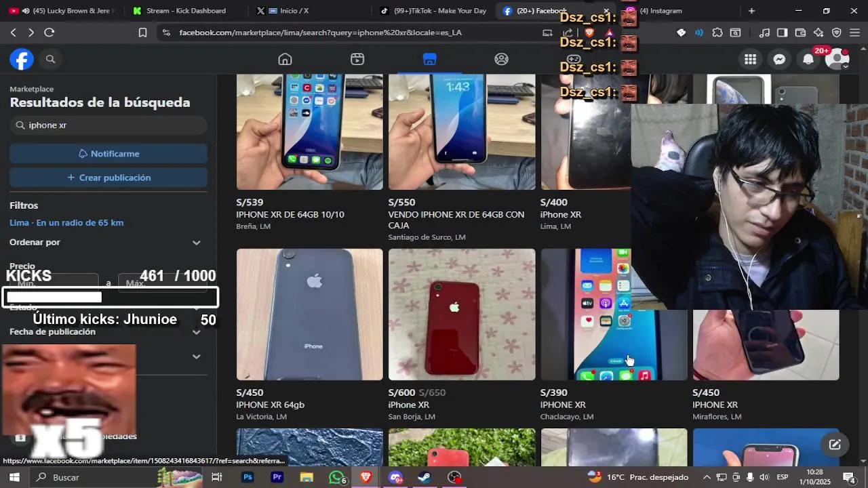Viewport: 868px width, 488px height.
Task: Click the 'iphone xr' Marketplace search field
Action: tap(108, 125)
